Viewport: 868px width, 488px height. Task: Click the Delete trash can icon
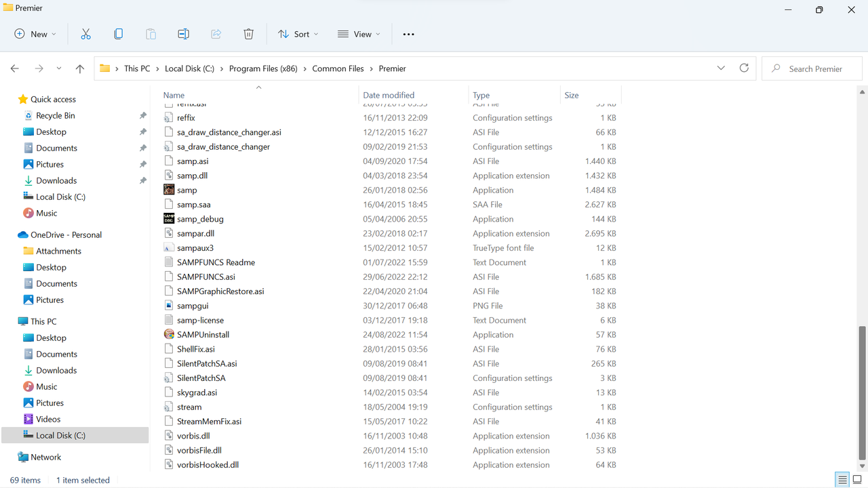(249, 34)
